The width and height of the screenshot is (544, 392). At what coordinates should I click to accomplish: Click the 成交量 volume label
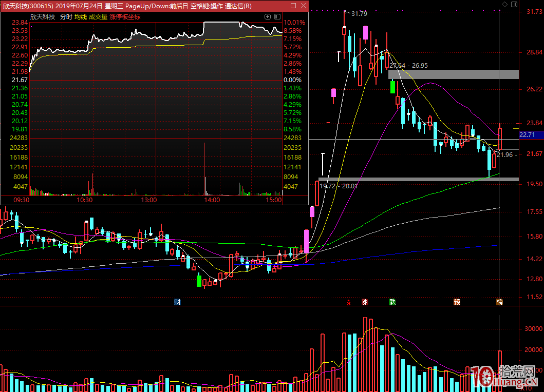tap(98, 17)
